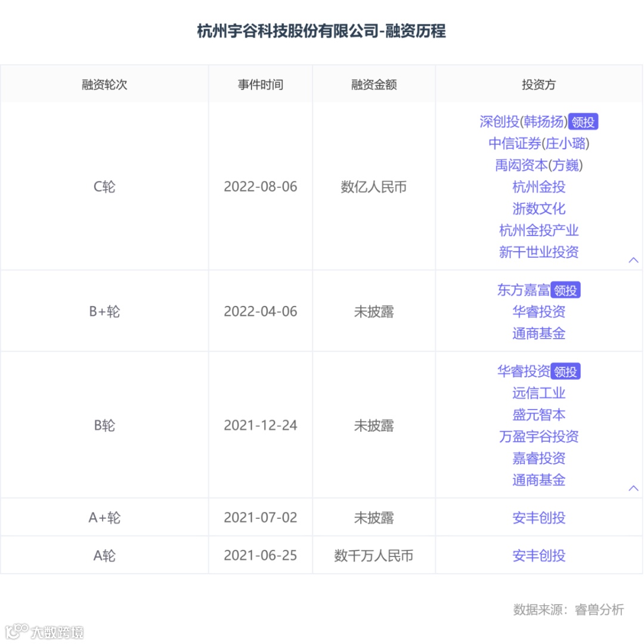
Task: Select the amount 数亿人民币
Action: click(374, 187)
